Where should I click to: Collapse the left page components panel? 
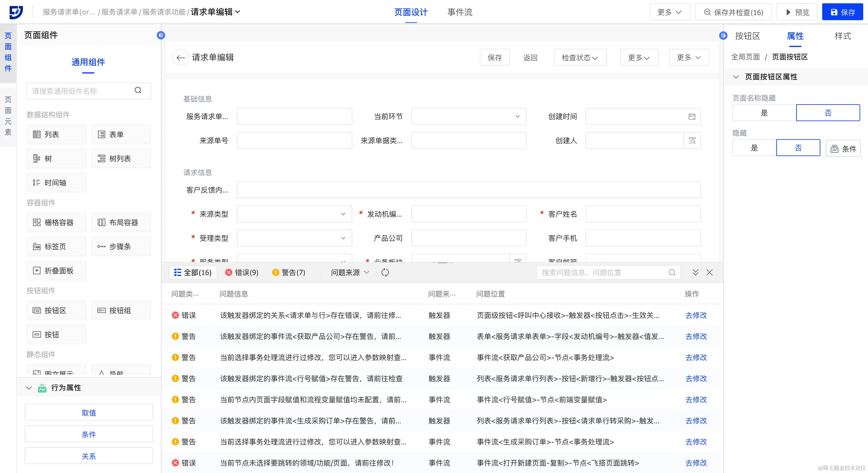point(161,35)
